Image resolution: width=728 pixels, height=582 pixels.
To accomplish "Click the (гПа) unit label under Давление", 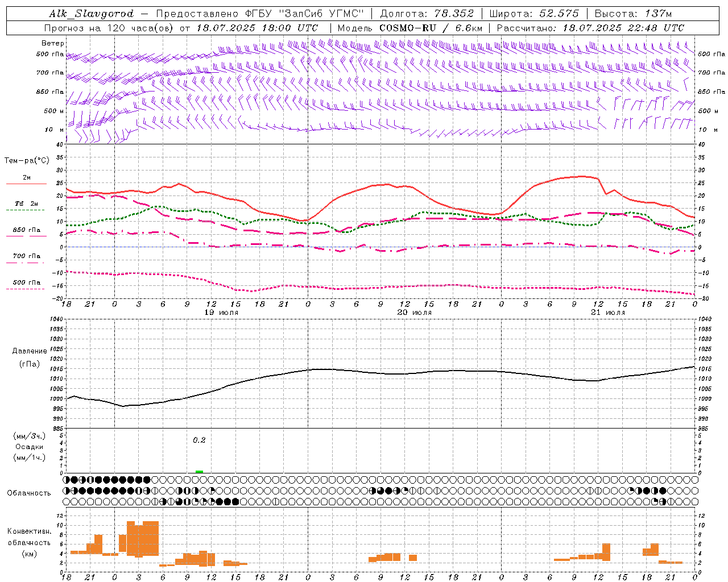I will 30,364.
